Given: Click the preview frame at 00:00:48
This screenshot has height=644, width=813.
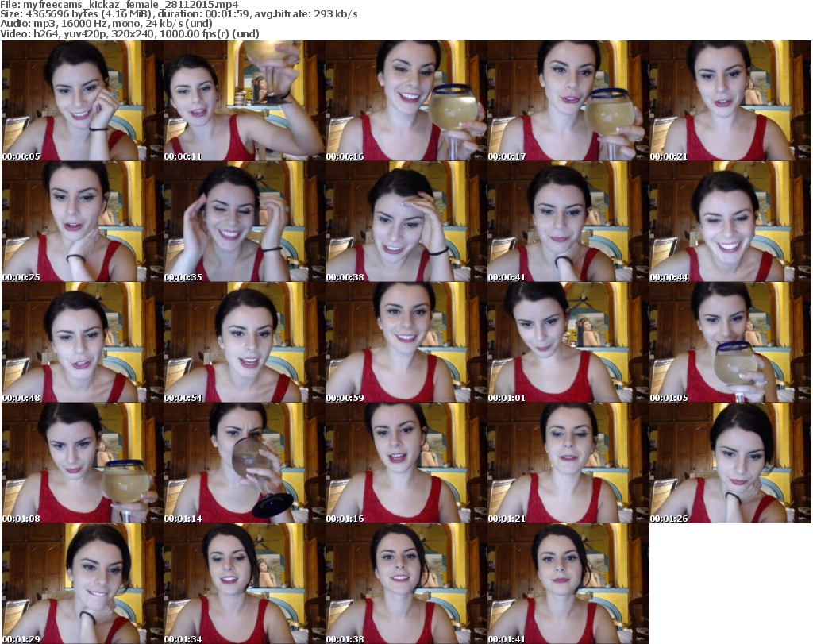Looking at the screenshot, I should click(x=83, y=342).
